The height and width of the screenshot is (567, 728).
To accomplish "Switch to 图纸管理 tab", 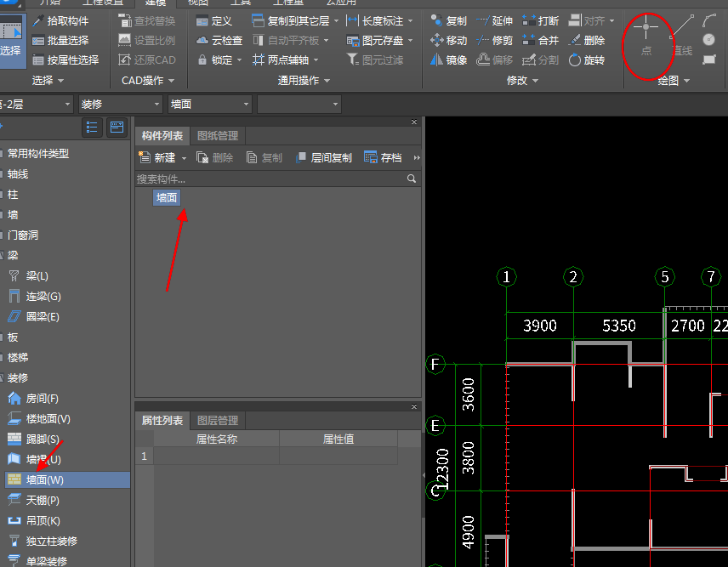I will [x=217, y=135].
